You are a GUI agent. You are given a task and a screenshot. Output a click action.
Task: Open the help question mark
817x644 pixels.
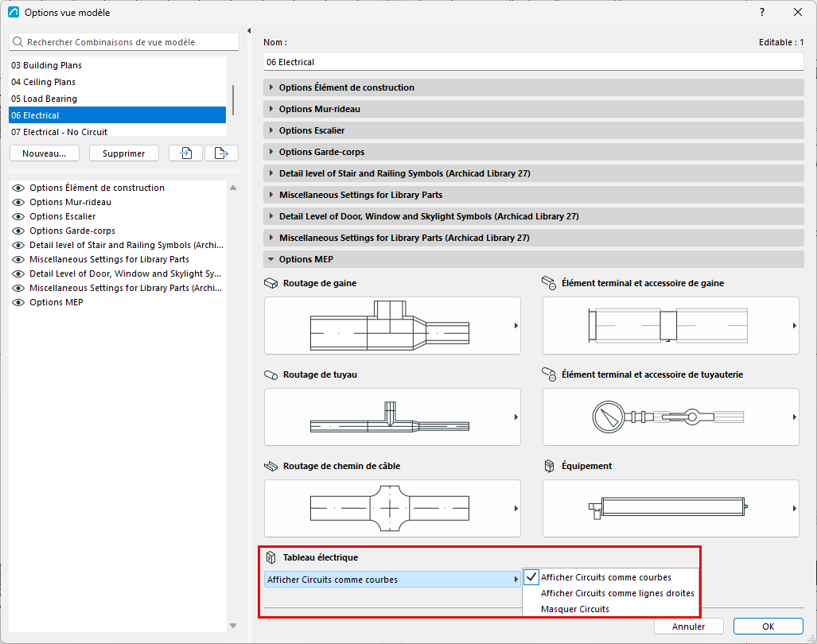click(x=762, y=12)
